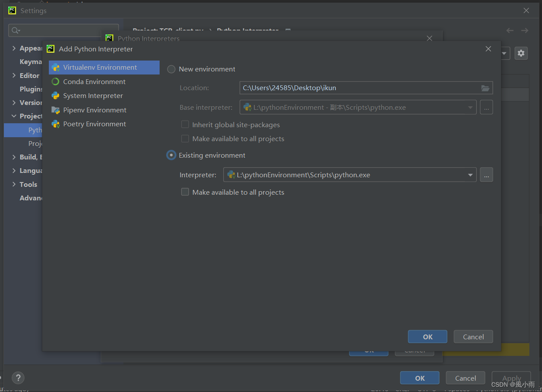Open Plugins page in Settings
The image size is (542, 392).
31,89
